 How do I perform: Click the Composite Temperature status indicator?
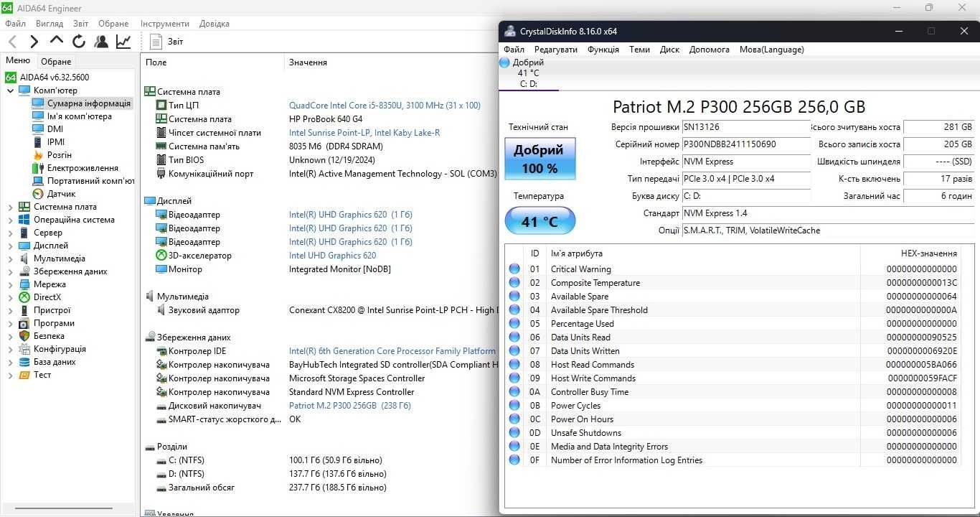pyautogui.click(x=514, y=283)
